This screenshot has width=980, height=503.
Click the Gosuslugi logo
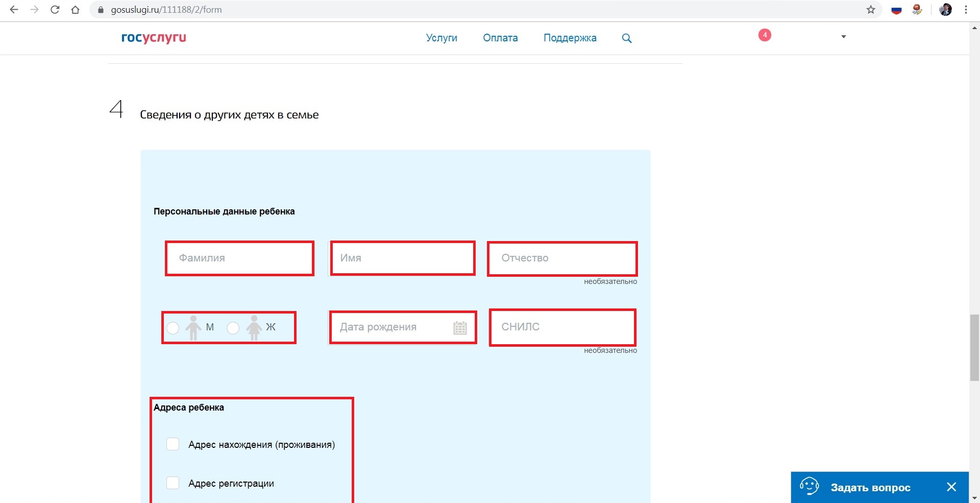click(x=154, y=38)
